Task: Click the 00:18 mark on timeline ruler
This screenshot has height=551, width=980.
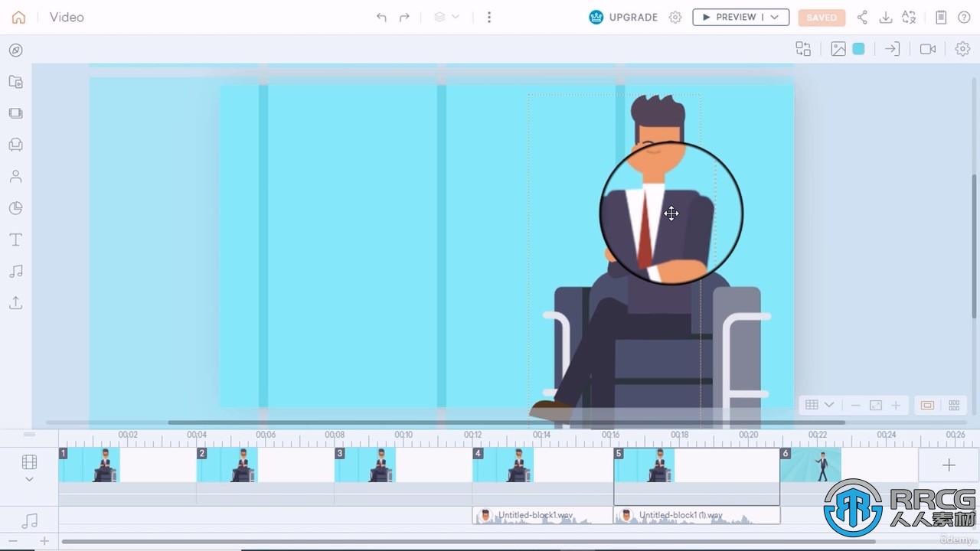Action: [679, 435]
